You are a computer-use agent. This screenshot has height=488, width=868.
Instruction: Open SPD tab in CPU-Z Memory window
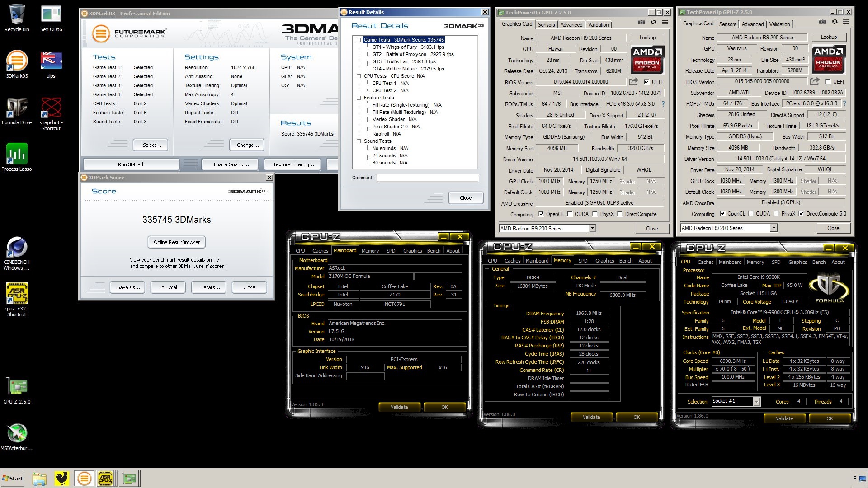point(583,261)
